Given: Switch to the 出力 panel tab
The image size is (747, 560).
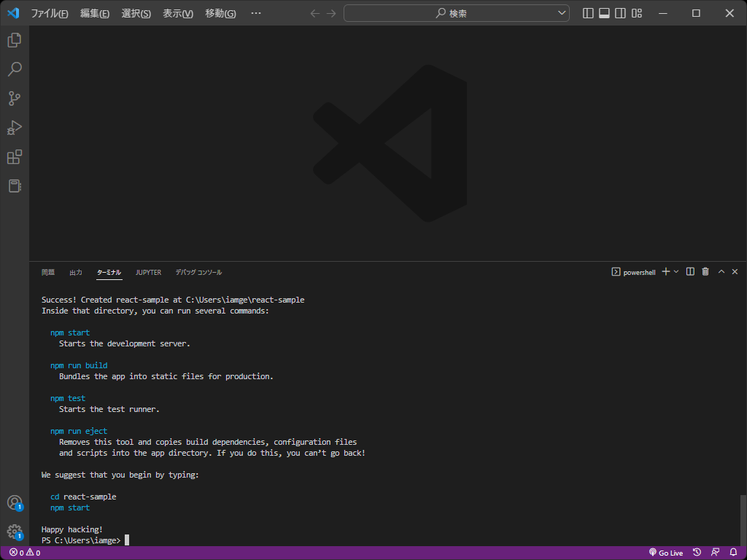Looking at the screenshot, I should pos(76,273).
